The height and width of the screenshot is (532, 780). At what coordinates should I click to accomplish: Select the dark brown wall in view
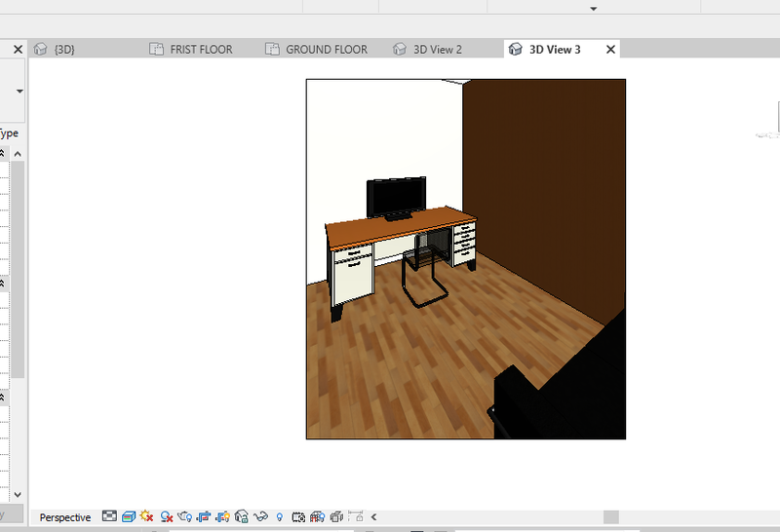pyautogui.click(x=544, y=189)
